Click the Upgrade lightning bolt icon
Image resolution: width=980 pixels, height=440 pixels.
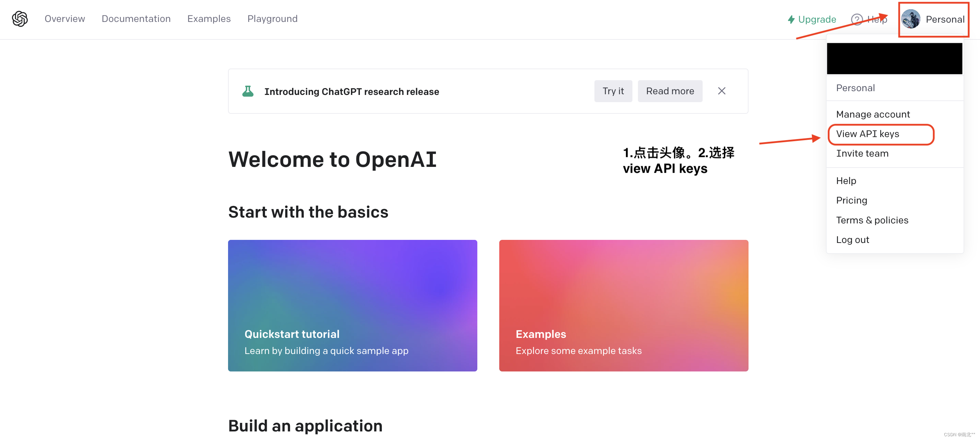pyautogui.click(x=791, y=20)
